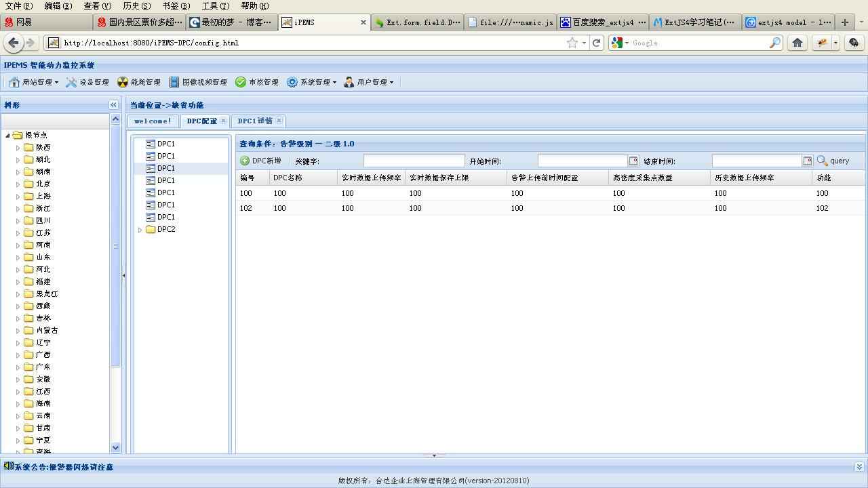868x488 pixels.
Task: Select the grid row numbered 102
Action: click(x=550, y=208)
